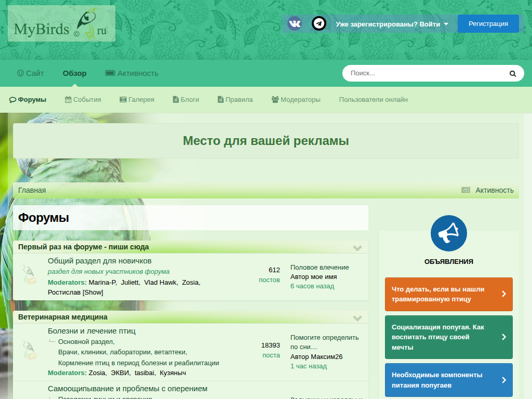Screen dimensions: 532x399
Task: Click the MyBirds.ru logo
Action: [x=61, y=24]
